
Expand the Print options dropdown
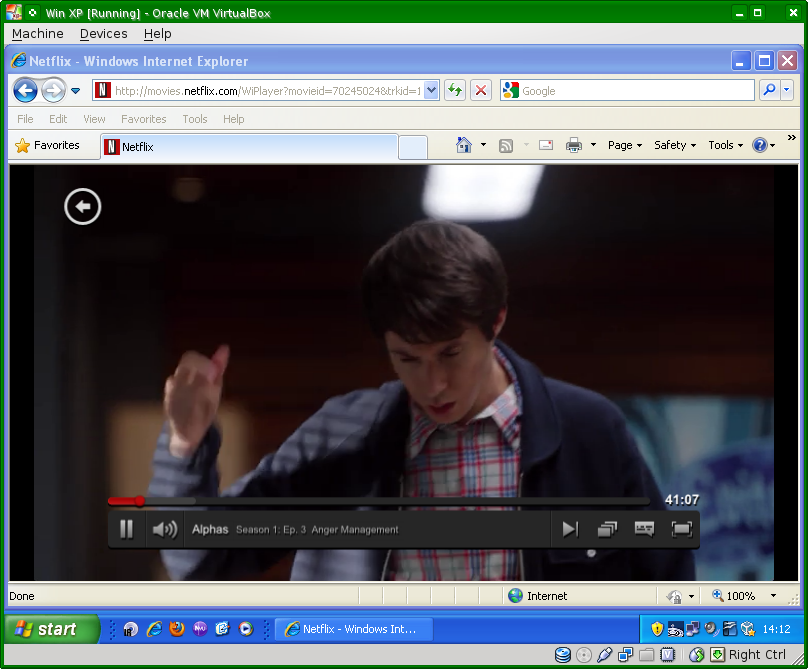pyautogui.click(x=593, y=145)
